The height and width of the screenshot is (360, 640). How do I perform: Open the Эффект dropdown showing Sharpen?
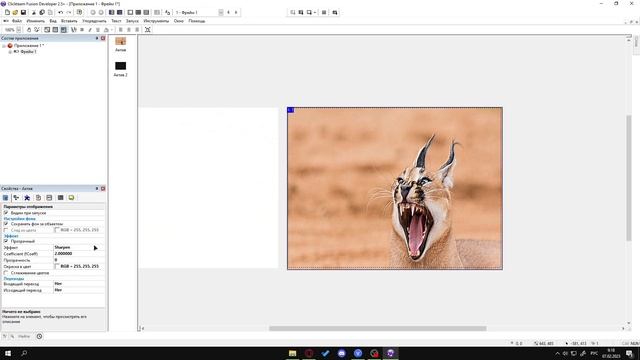[x=79, y=247]
